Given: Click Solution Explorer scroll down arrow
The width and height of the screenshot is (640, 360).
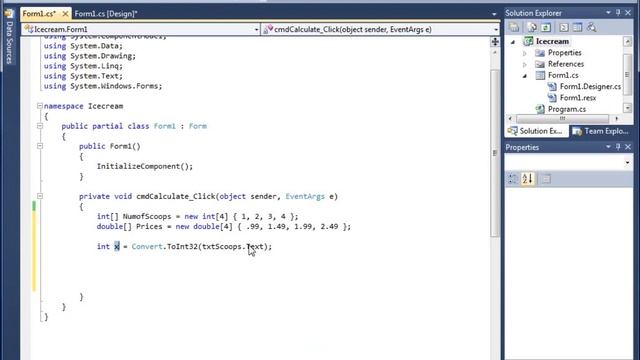Looking at the screenshot, I should [627, 108].
